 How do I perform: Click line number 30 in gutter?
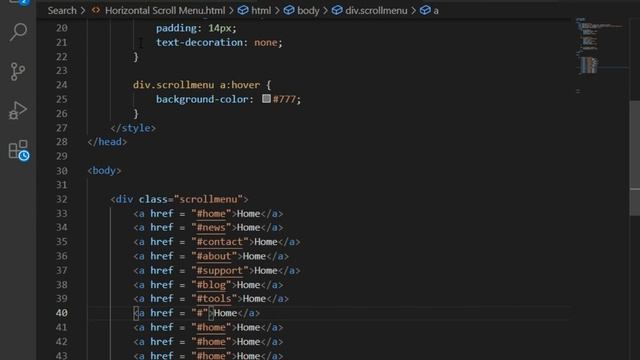click(x=62, y=171)
